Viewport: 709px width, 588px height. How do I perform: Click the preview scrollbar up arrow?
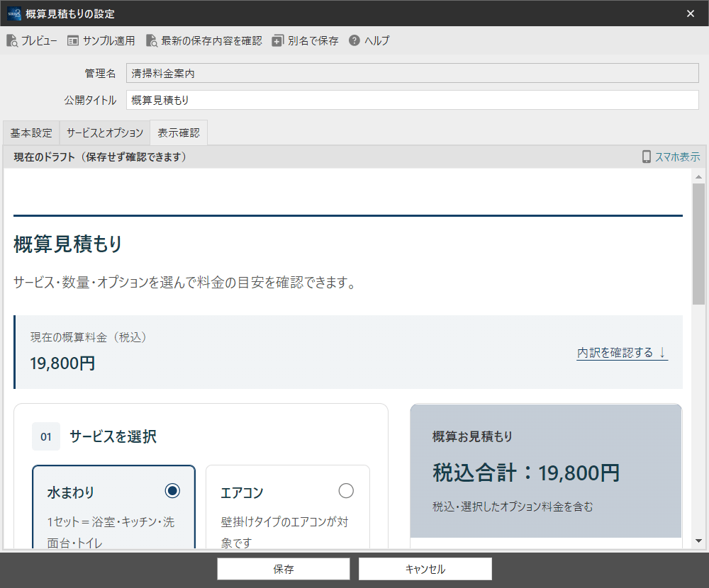[x=698, y=176]
